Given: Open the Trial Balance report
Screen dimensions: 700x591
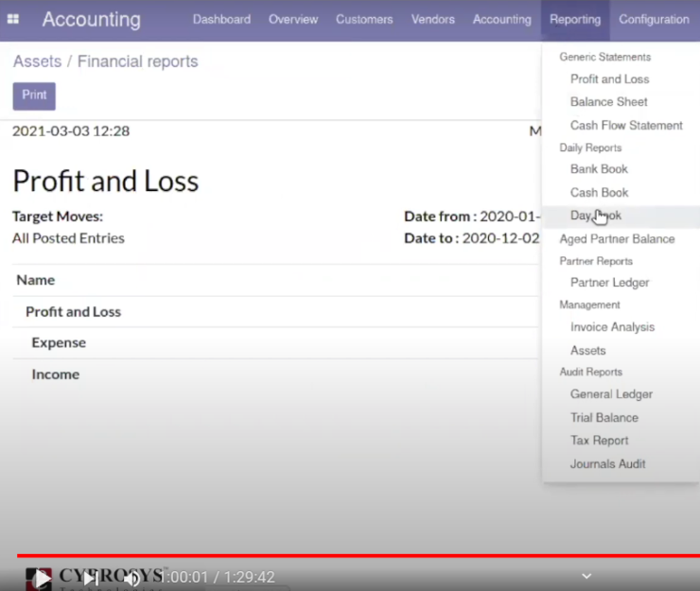Looking at the screenshot, I should [604, 417].
